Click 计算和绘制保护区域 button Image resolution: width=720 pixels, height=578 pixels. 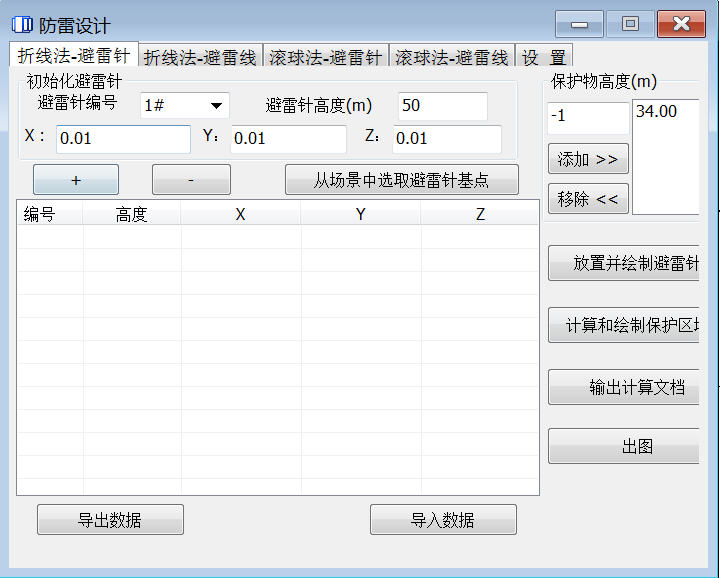point(624,325)
